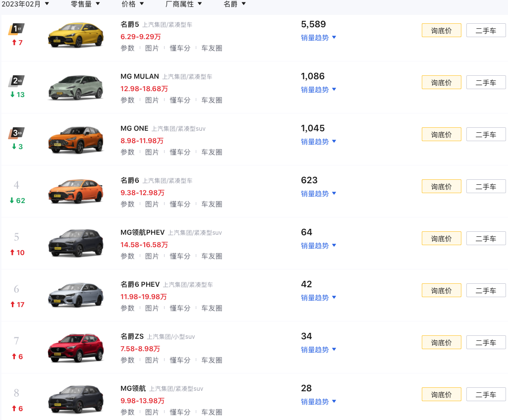This screenshot has height=420, width=508.
Task: Open 图片 link for 名爵6 PHEV
Action: (152, 308)
